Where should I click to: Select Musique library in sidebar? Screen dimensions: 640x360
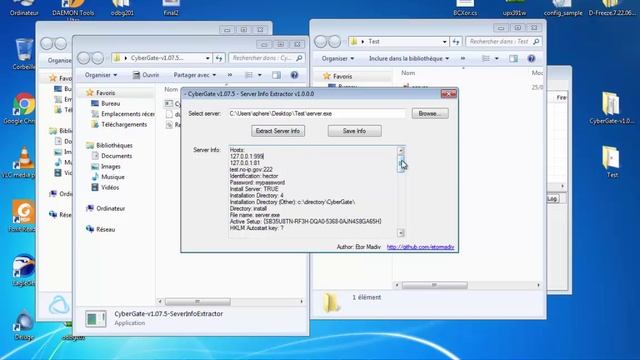(108, 177)
